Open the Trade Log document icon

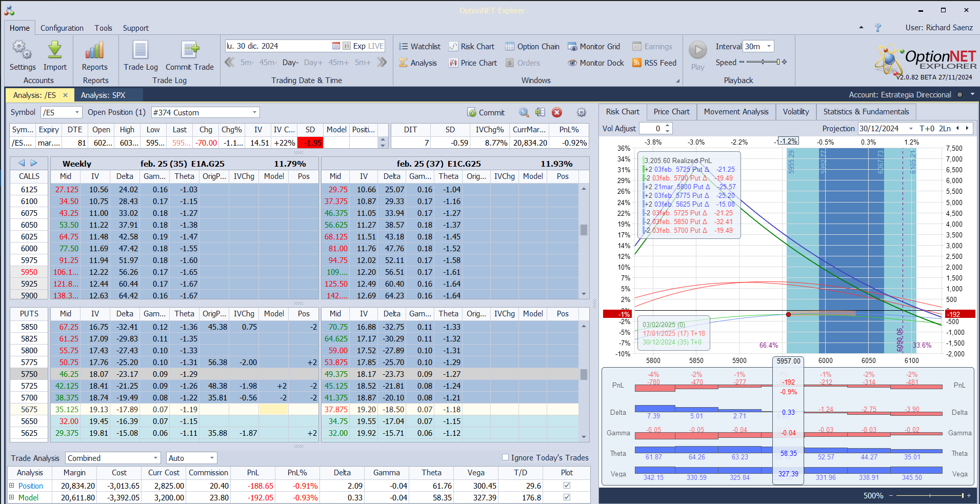141,50
